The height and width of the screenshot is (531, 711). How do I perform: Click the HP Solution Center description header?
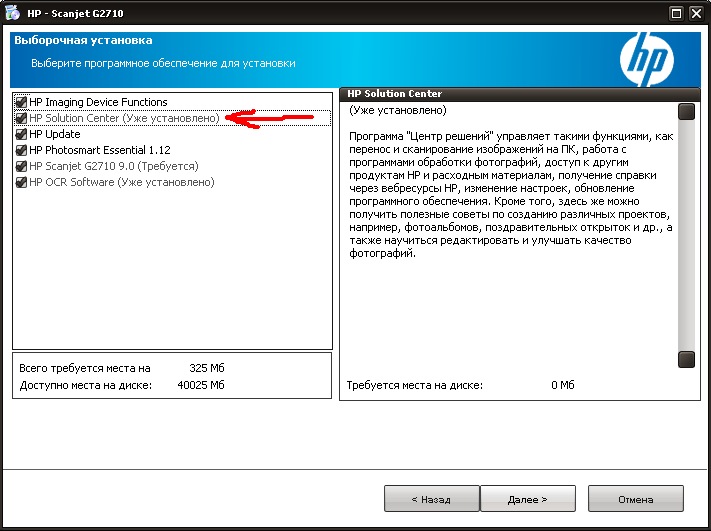tap(394, 94)
